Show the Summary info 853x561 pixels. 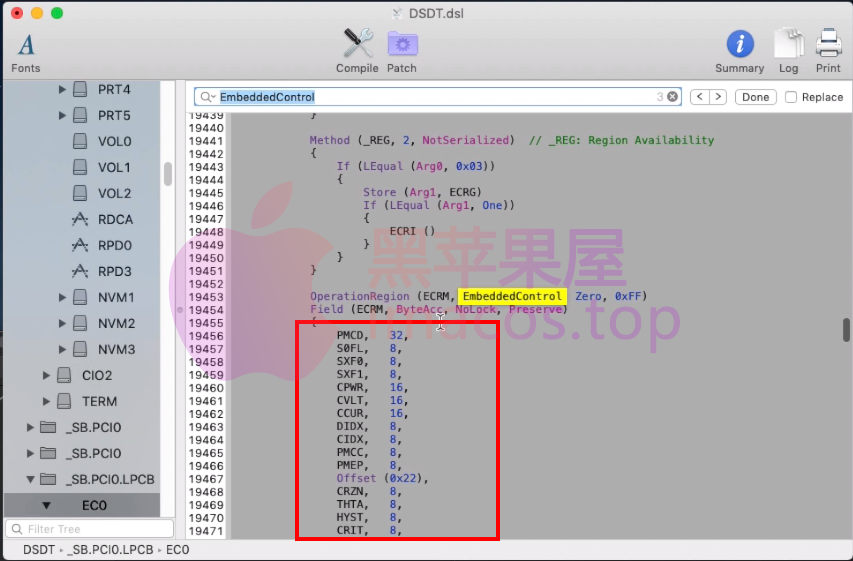coord(739,45)
